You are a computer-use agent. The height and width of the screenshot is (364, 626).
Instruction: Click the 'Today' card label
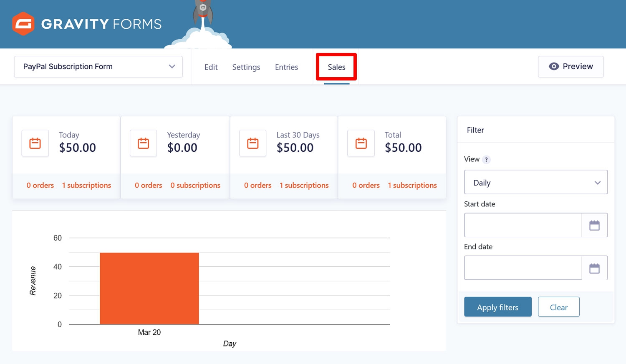click(69, 135)
